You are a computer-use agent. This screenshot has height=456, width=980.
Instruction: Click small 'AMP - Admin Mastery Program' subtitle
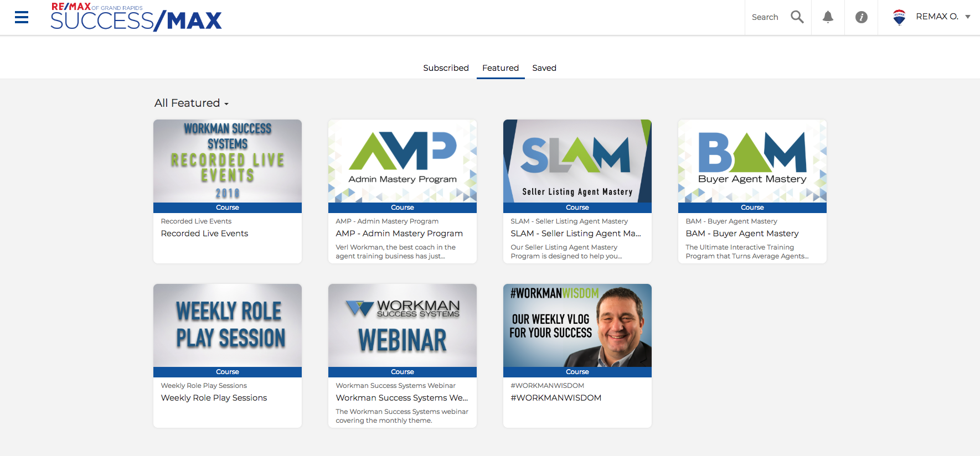coord(387,221)
